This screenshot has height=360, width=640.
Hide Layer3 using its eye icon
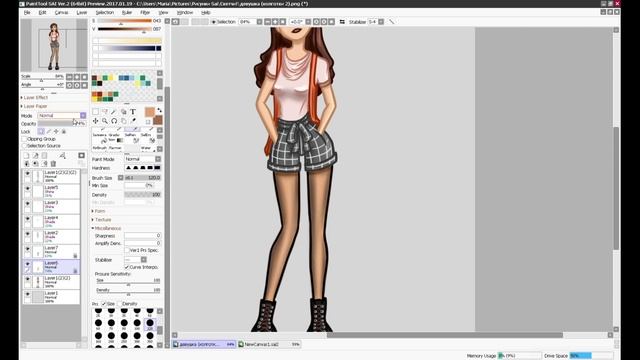(x=27, y=204)
